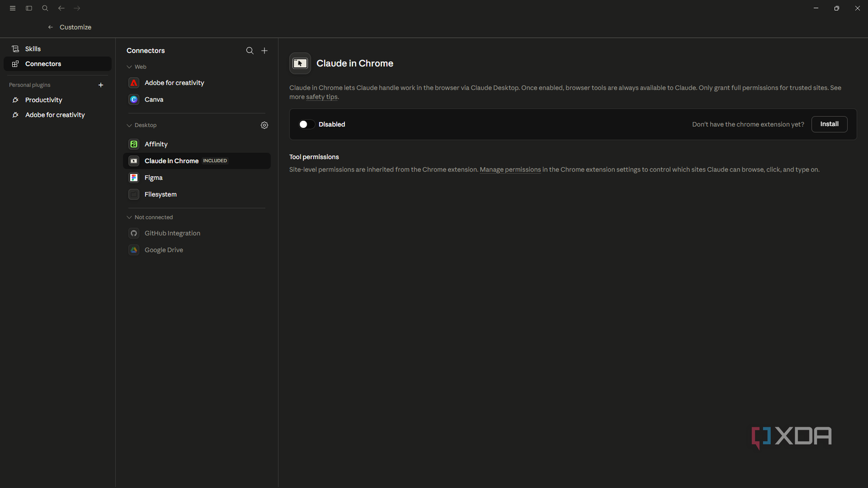
Task: Select the Claude in Chrome connector
Action: tap(197, 161)
